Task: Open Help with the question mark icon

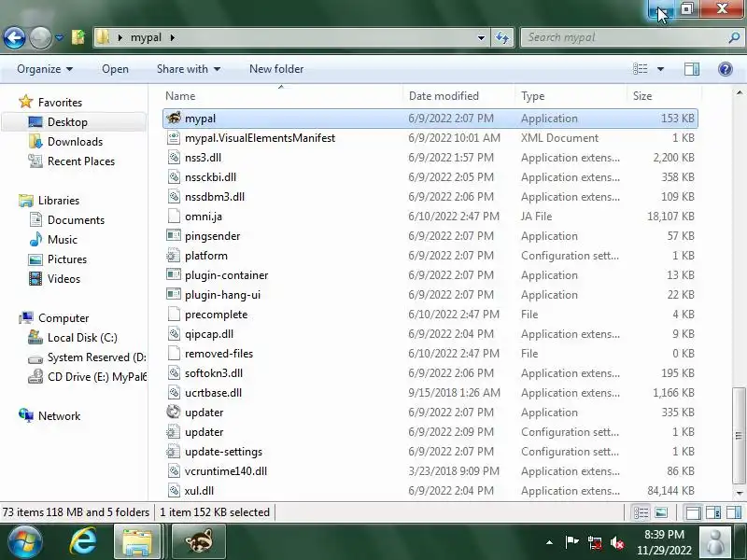Action: pos(726,69)
